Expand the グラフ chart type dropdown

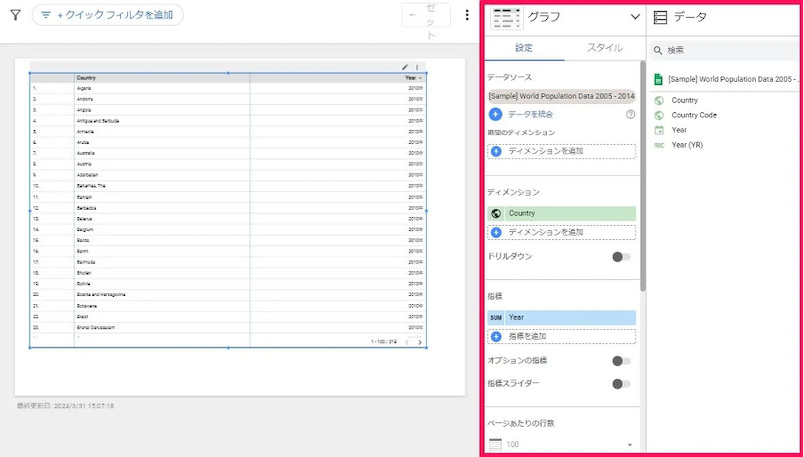coord(634,17)
